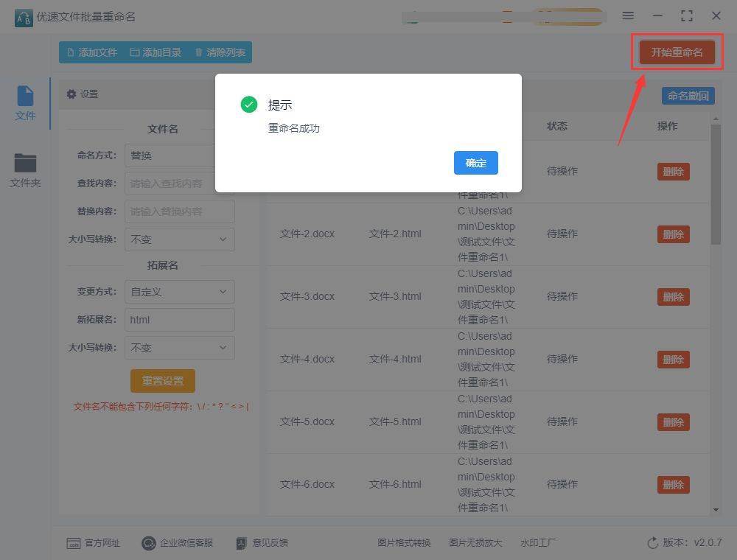Click the refresh icon beside 版本 v2.0.7
737x560 pixels.
click(654, 542)
